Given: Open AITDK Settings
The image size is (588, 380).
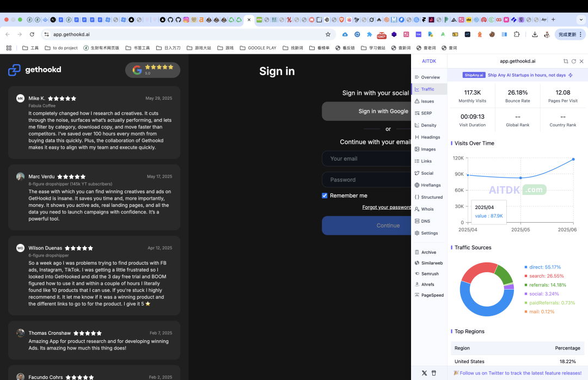Looking at the screenshot, I should pyautogui.click(x=426, y=234).
